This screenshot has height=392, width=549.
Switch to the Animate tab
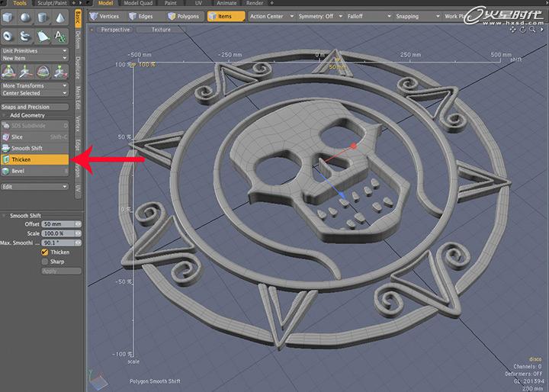[x=226, y=3]
